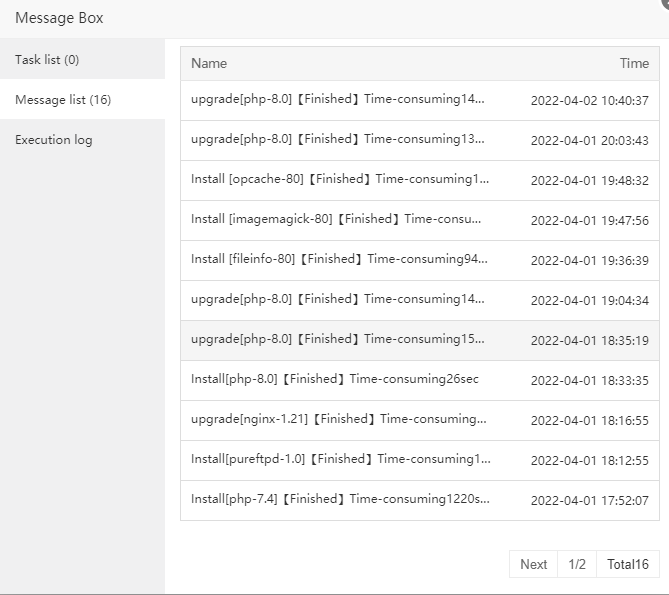This screenshot has height=595, width=669.
Task: Open the Task list (0) tab
Action: 47,60
